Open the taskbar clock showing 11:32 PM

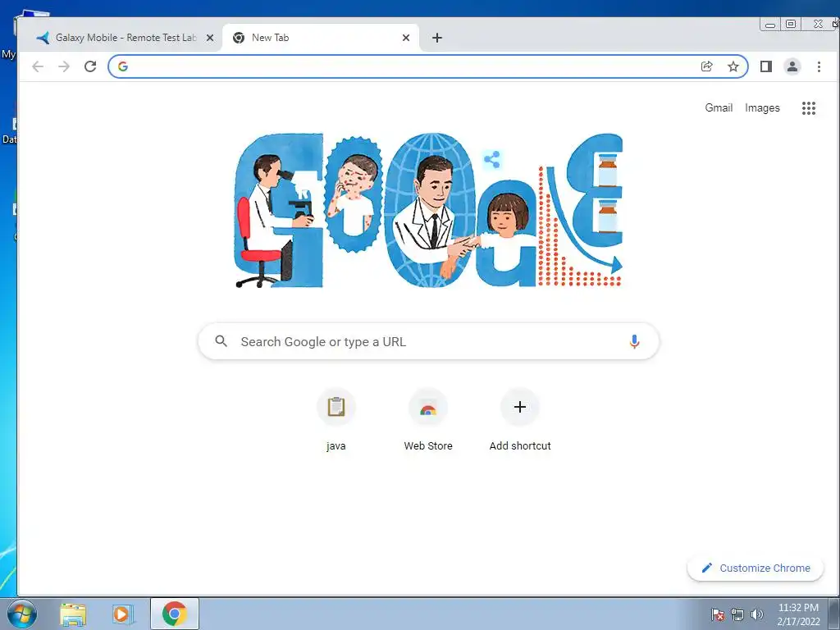point(798,614)
